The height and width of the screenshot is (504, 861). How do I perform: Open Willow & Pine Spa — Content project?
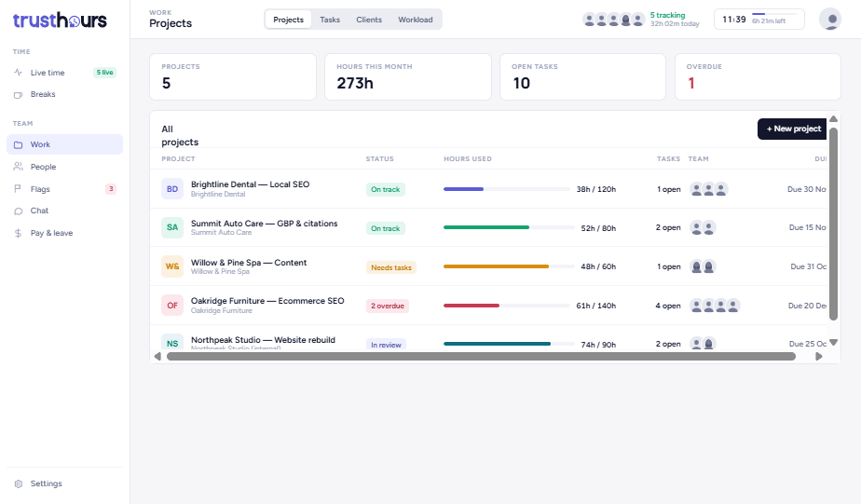coord(249,263)
